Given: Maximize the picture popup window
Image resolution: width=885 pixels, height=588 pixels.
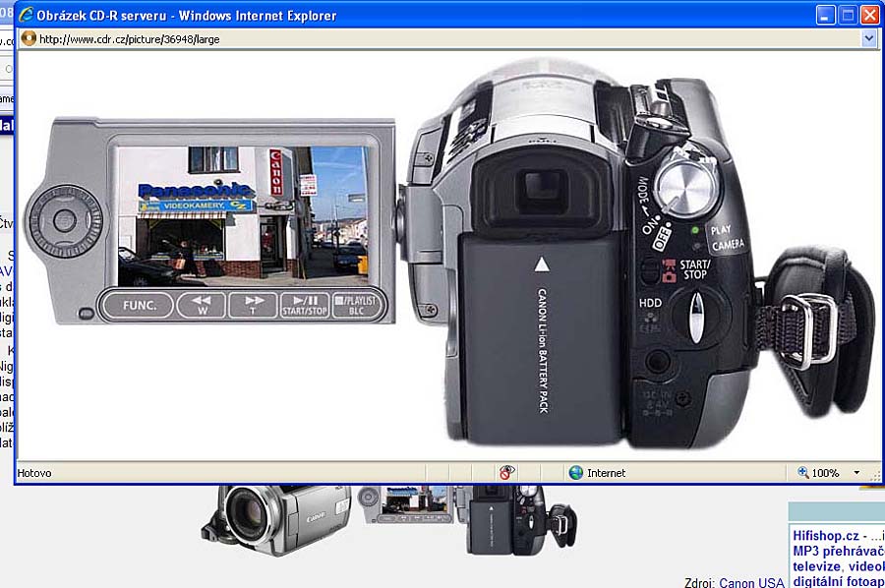Looking at the screenshot, I should pos(848,16).
